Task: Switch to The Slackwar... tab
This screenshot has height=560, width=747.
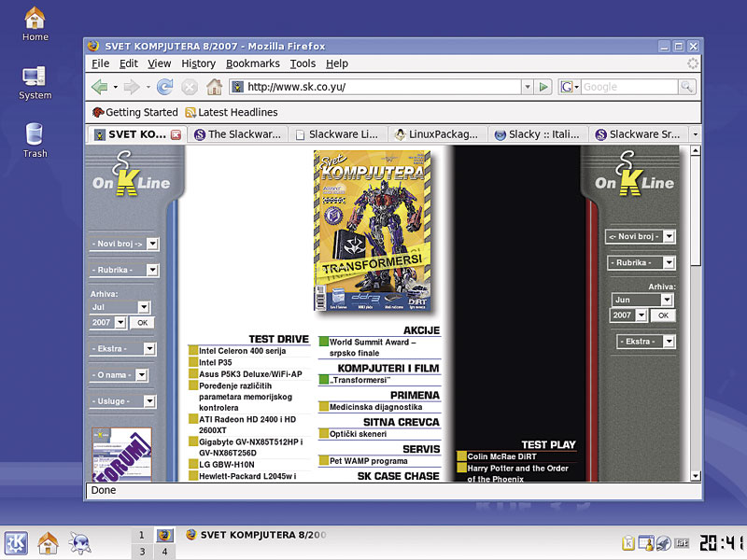Action: tap(238, 134)
